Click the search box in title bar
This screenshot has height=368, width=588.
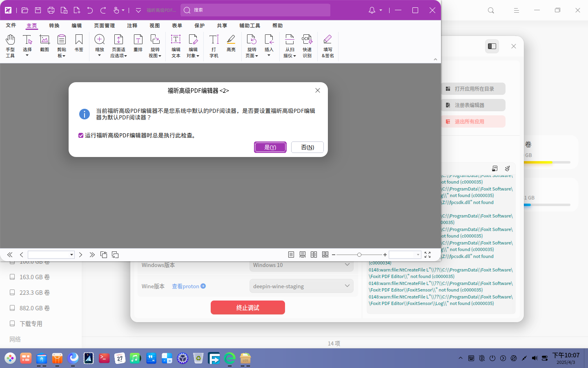coord(255,10)
